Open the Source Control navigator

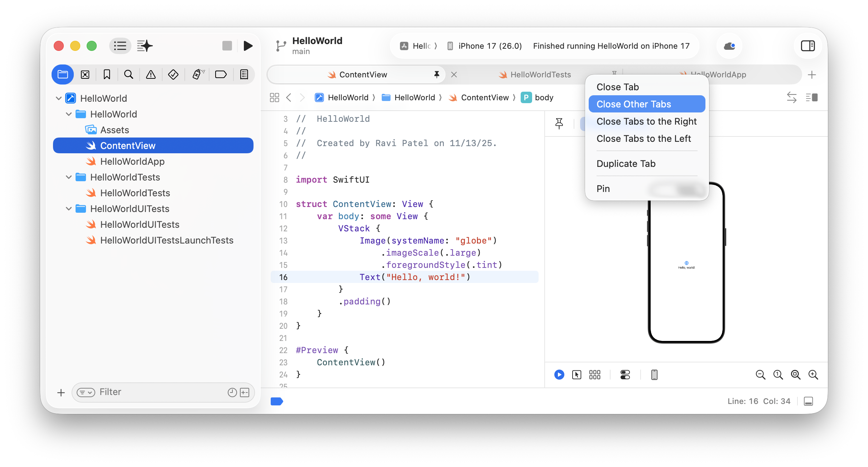point(85,74)
